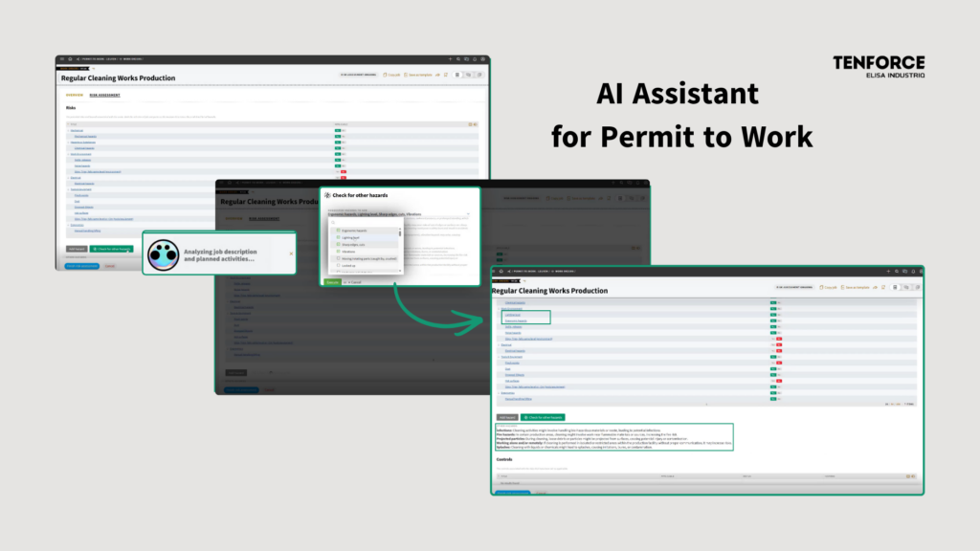
Task: Tick 'Ergonomic hazards' checkbox in hazards dialog
Action: pyautogui.click(x=338, y=231)
